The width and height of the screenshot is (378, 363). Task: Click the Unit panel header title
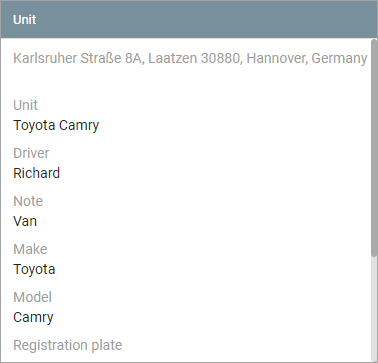click(25, 20)
